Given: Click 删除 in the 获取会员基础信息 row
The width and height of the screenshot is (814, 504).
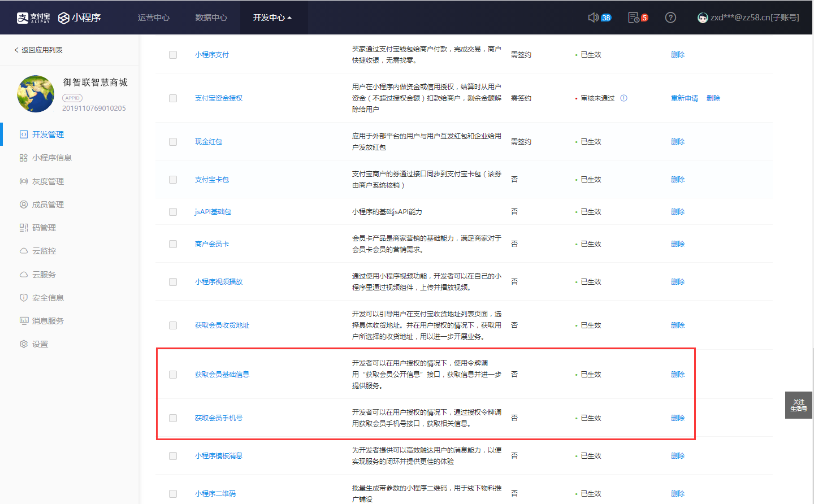Looking at the screenshot, I should point(677,375).
